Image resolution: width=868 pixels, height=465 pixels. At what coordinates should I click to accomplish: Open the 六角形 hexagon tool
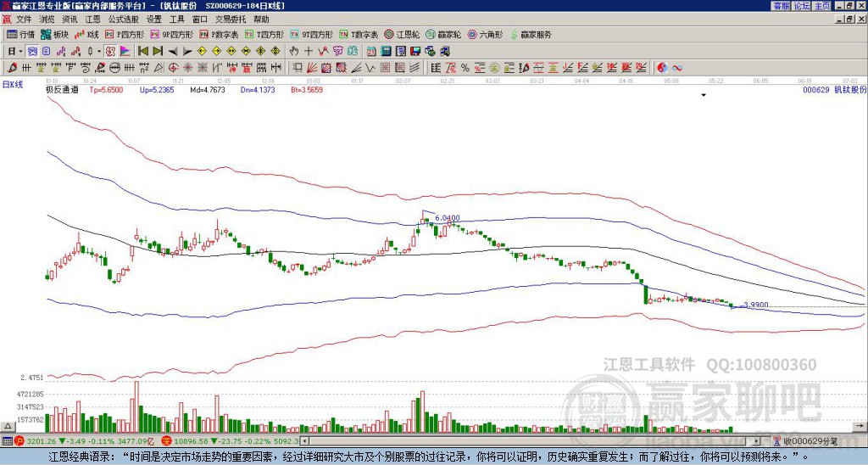click(x=486, y=34)
